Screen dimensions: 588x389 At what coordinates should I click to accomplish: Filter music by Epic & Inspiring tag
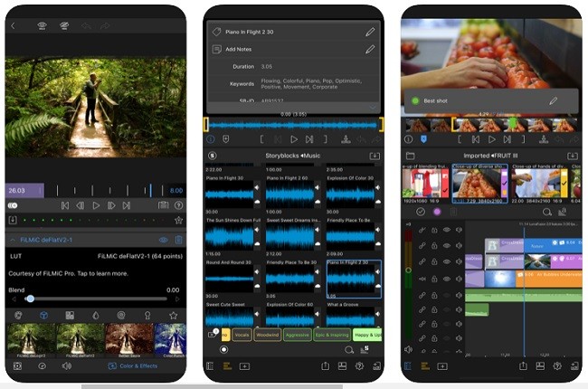point(332,335)
